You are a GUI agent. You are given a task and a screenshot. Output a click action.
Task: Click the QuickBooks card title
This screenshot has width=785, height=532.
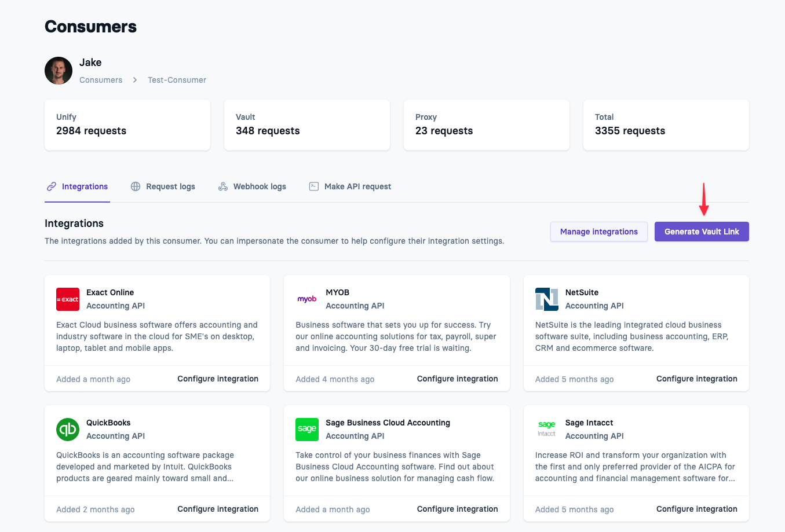pyautogui.click(x=108, y=423)
